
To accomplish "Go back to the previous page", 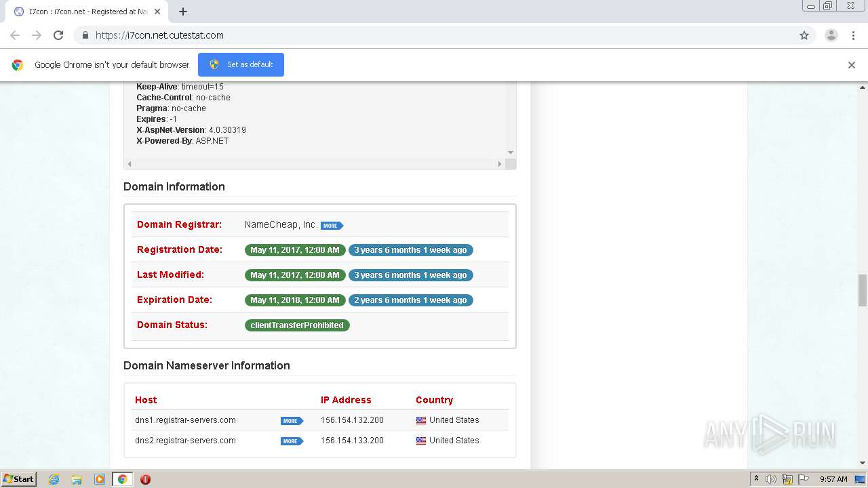I will (15, 35).
